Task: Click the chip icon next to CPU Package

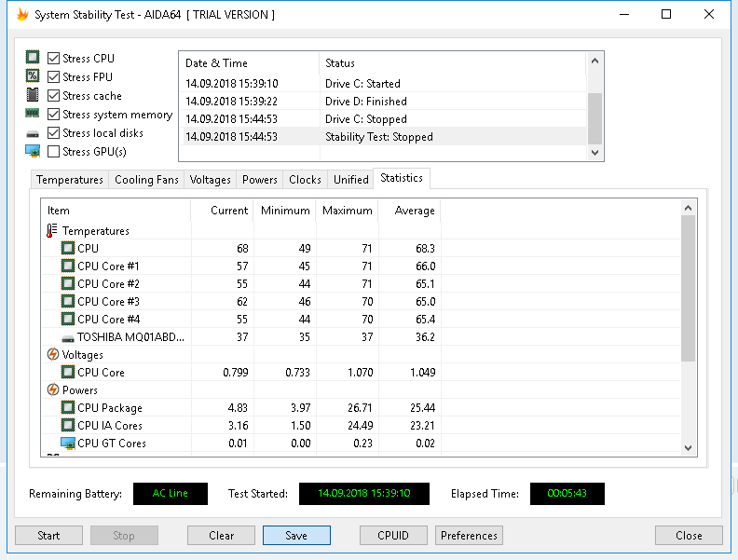Action: (x=68, y=407)
